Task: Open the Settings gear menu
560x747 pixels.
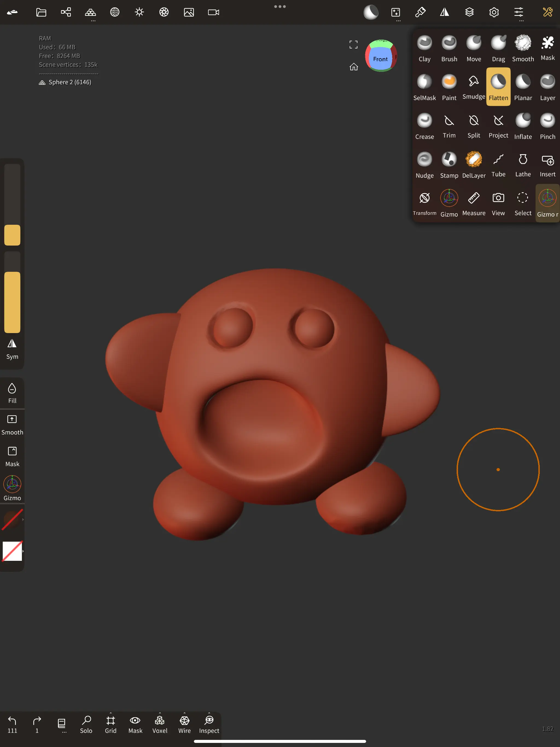Action: coord(494,13)
